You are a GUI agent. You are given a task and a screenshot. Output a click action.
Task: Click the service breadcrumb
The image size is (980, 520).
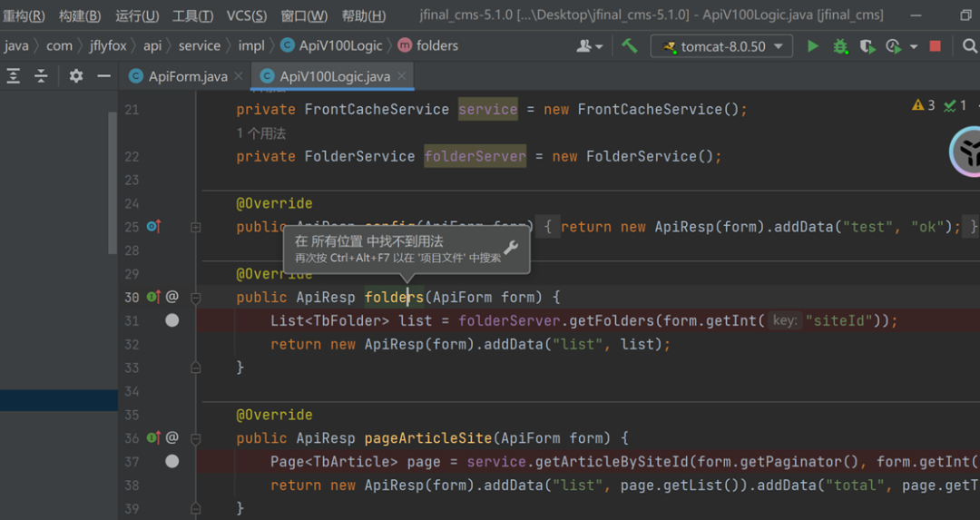[200, 45]
